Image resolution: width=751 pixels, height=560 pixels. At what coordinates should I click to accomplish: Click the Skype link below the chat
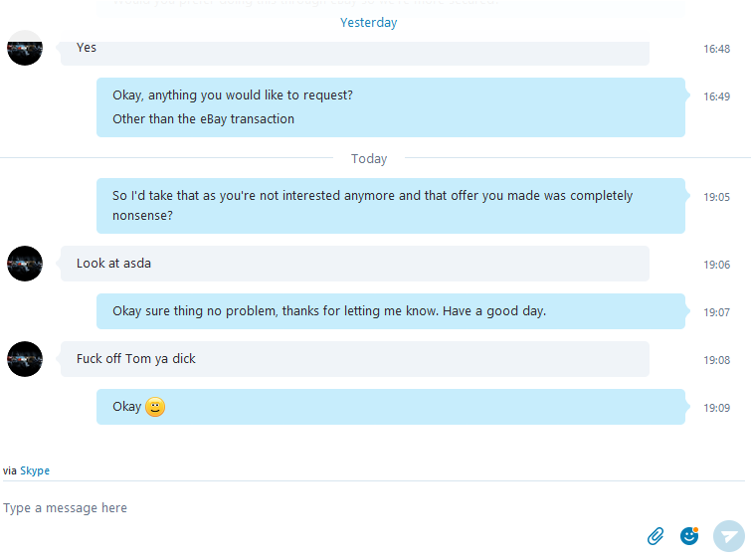pyautogui.click(x=35, y=470)
